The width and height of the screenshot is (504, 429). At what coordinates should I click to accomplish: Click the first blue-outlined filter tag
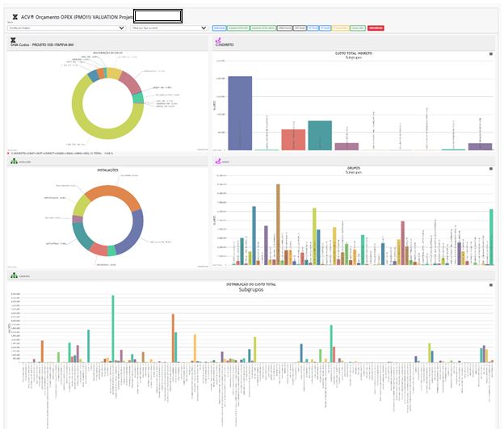pos(218,27)
